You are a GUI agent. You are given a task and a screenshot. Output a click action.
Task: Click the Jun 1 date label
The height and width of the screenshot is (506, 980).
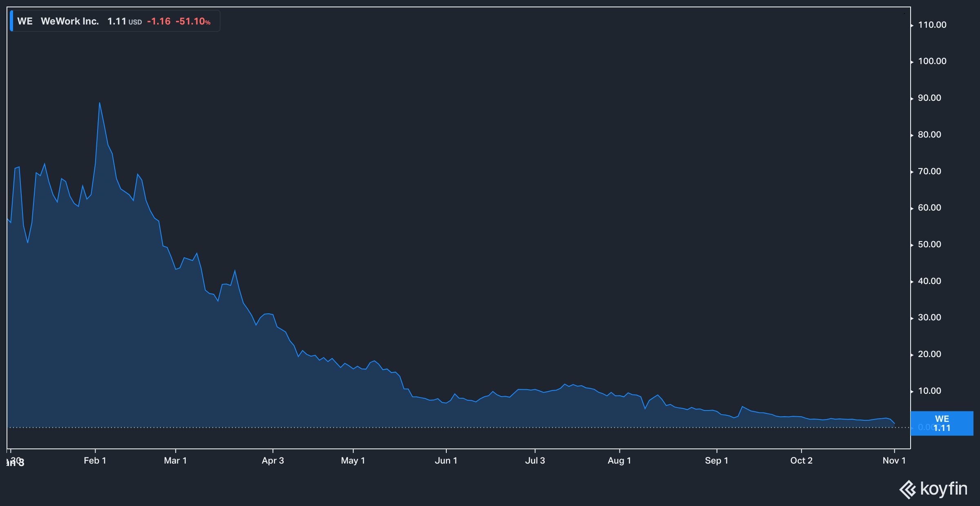tap(446, 461)
